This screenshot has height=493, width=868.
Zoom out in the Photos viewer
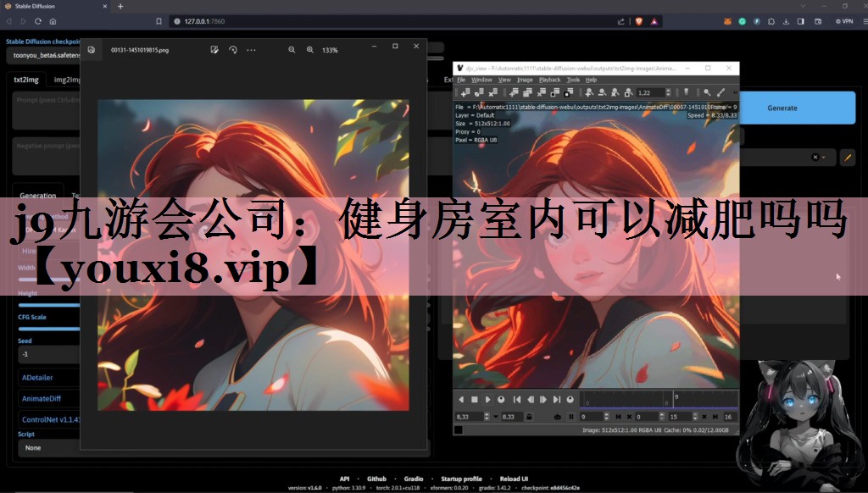pos(292,50)
